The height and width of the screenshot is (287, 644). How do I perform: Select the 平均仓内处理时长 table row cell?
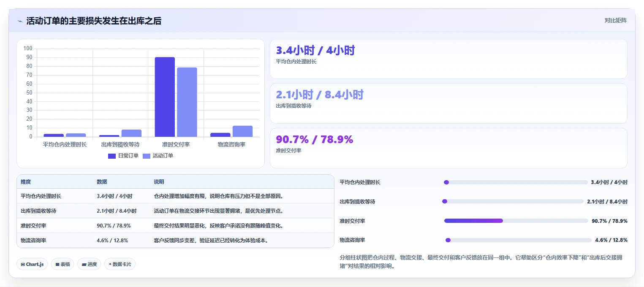click(x=41, y=196)
